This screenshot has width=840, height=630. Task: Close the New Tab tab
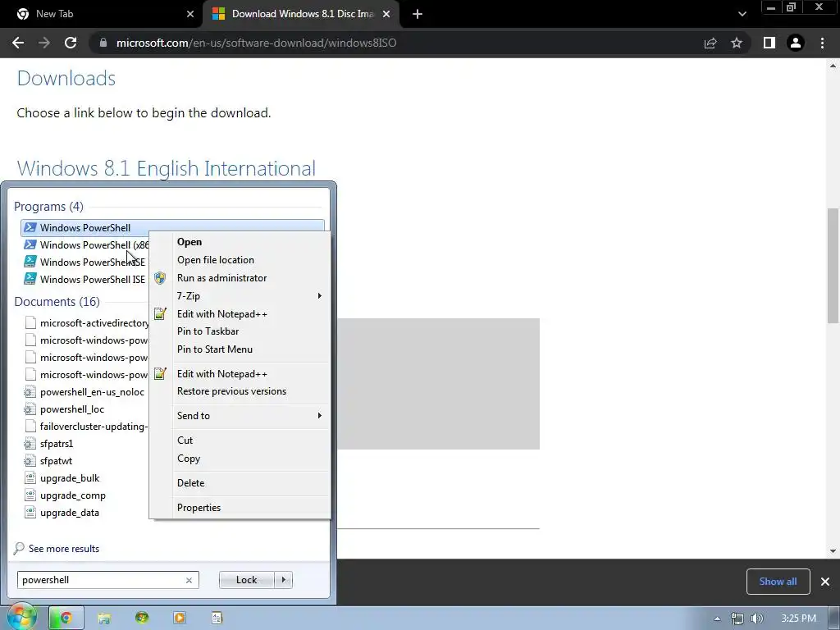190,14
